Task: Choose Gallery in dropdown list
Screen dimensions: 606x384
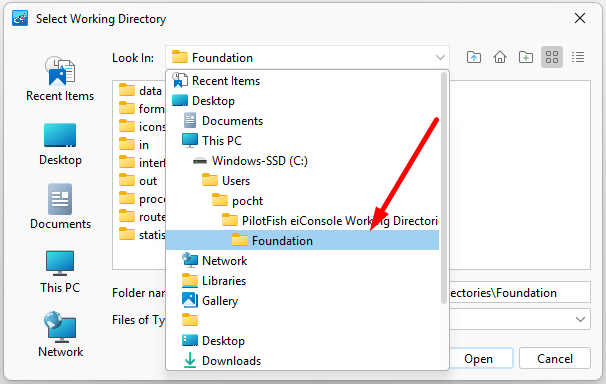Action: click(x=303, y=301)
